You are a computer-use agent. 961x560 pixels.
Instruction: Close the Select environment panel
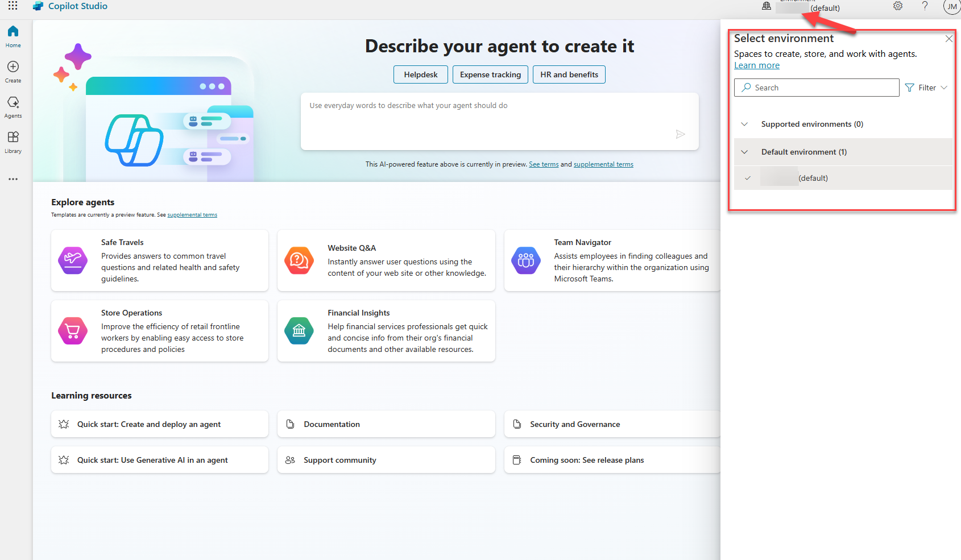948,39
